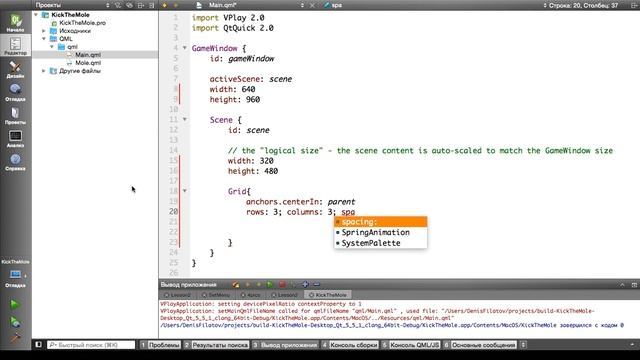
Task: Zoom out the output text
Action: tap(317, 284)
